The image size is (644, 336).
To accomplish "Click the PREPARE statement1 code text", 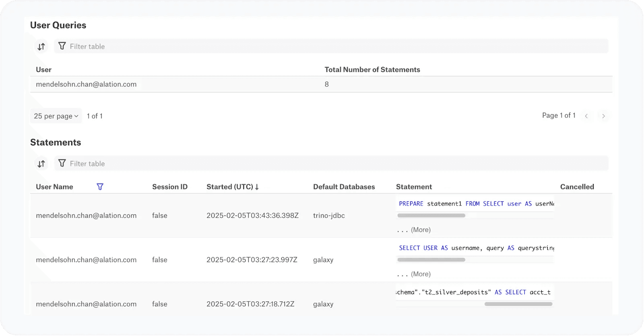I will click(x=476, y=204).
